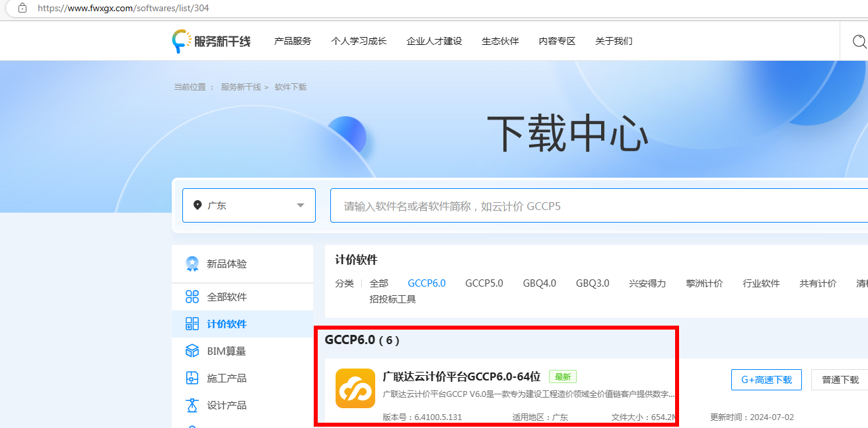Screen dimensions: 868x428
Task: Click 服务新干线 breadcrumb link
Action: pyautogui.click(x=240, y=87)
